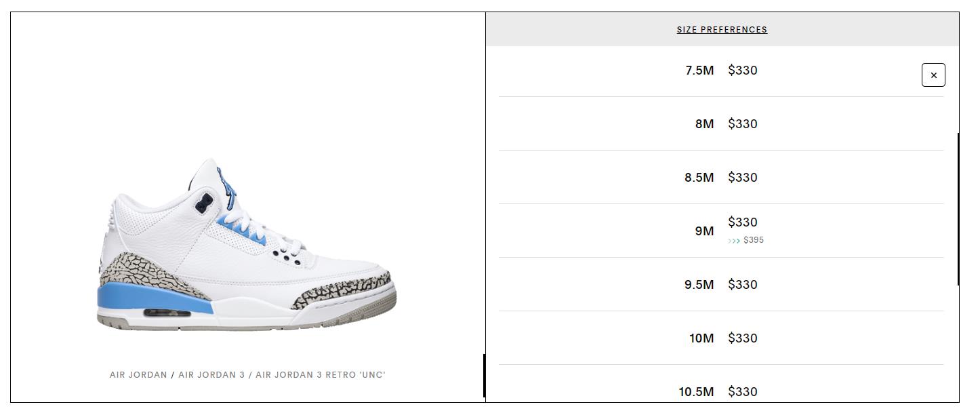Click the $330 price for 7.5M
Screen dimensions: 980x413
click(743, 71)
